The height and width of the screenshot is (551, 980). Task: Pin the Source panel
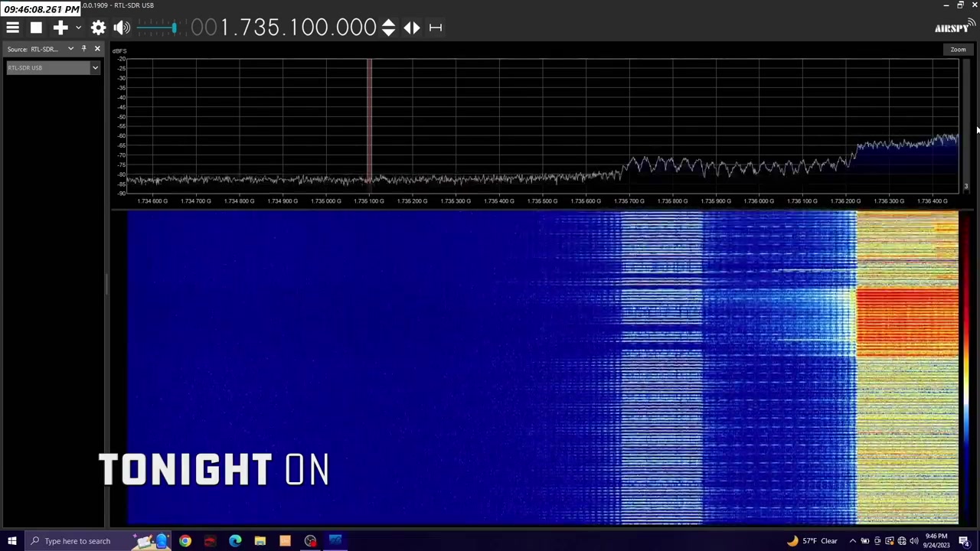point(83,49)
